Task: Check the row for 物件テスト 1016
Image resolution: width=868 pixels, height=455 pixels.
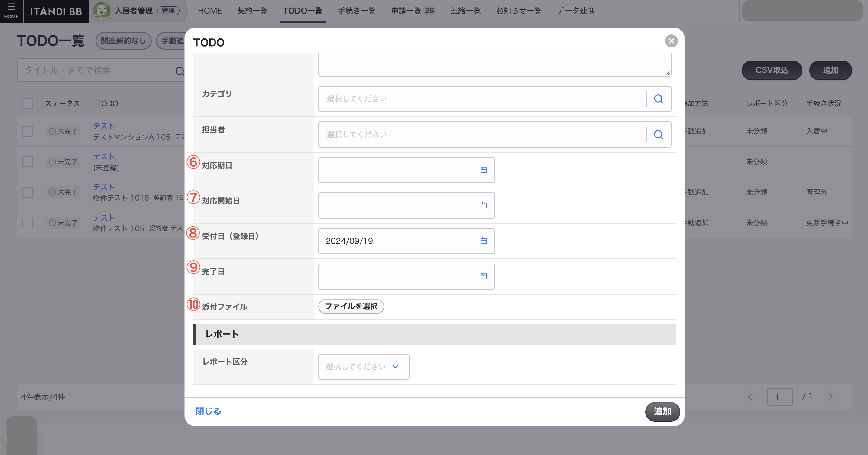Action: pos(28,192)
